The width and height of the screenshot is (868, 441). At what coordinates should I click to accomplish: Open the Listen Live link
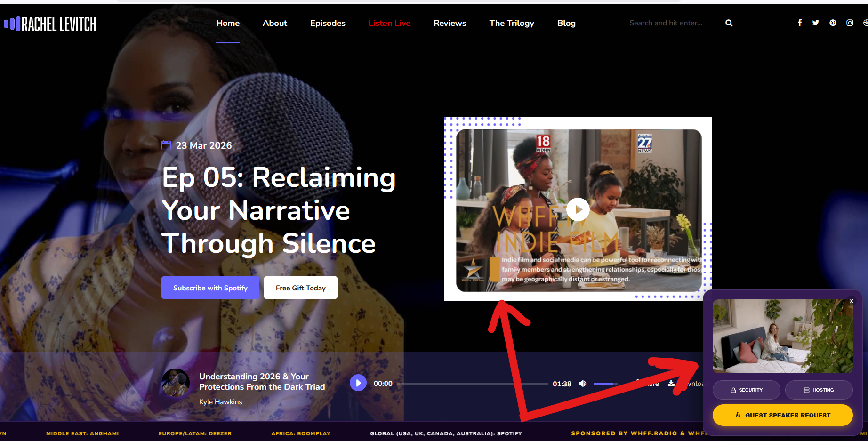(x=389, y=23)
